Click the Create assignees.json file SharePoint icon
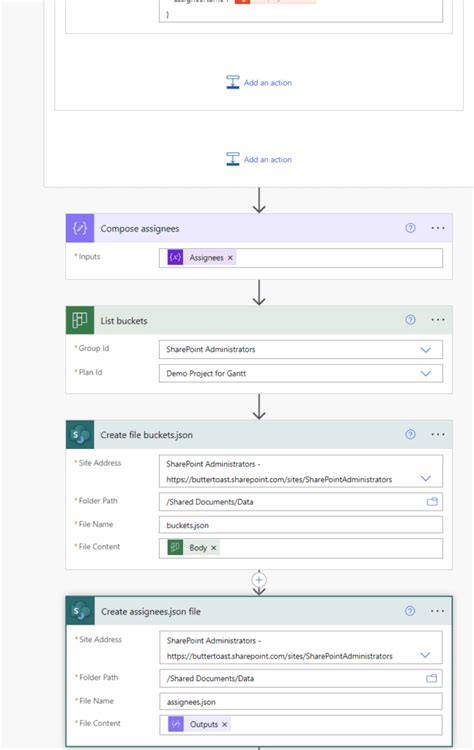The width and height of the screenshot is (474, 750). point(80,611)
